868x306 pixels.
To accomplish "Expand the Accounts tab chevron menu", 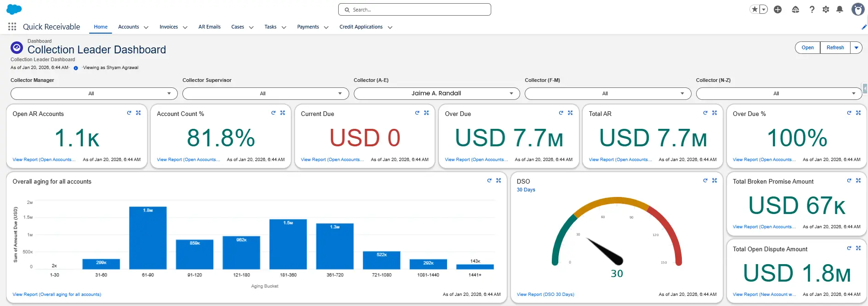I will 146,27.
